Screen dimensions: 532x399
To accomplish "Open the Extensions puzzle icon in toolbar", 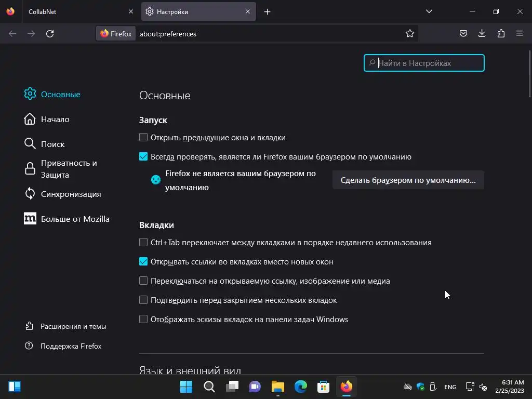I will pos(501,33).
